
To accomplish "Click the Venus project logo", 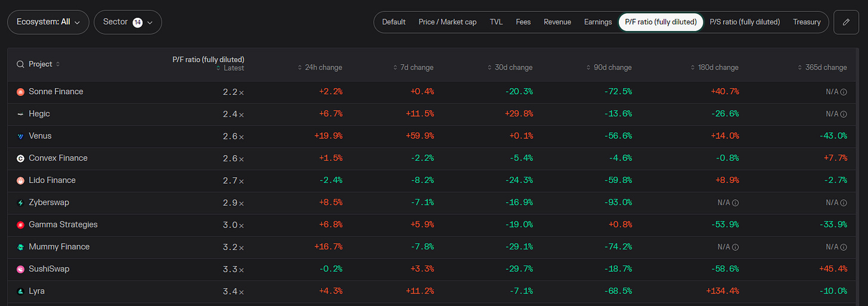I will 20,136.
